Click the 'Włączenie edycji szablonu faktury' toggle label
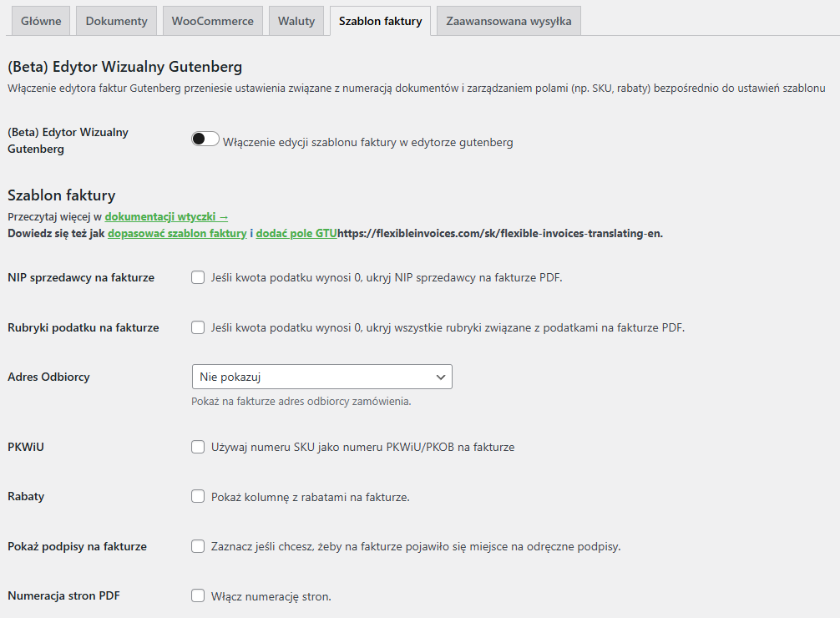Image resolution: width=840 pixels, height=618 pixels. (367, 142)
